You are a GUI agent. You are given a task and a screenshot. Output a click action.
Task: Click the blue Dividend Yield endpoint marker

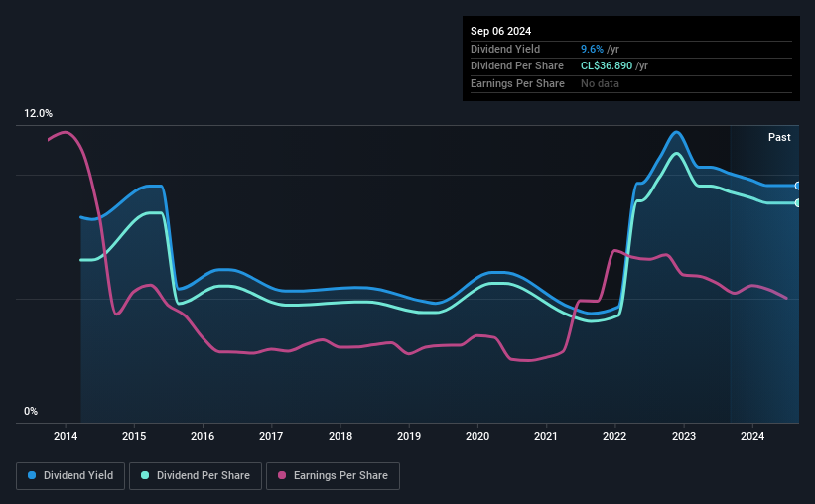[798, 186]
